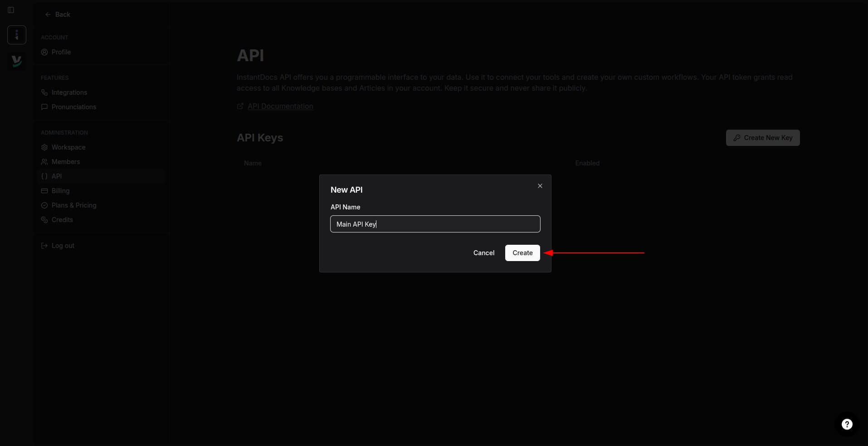The height and width of the screenshot is (446, 868).
Task: Click the app logo icon in the sidebar
Action: (x=17, y=61)
